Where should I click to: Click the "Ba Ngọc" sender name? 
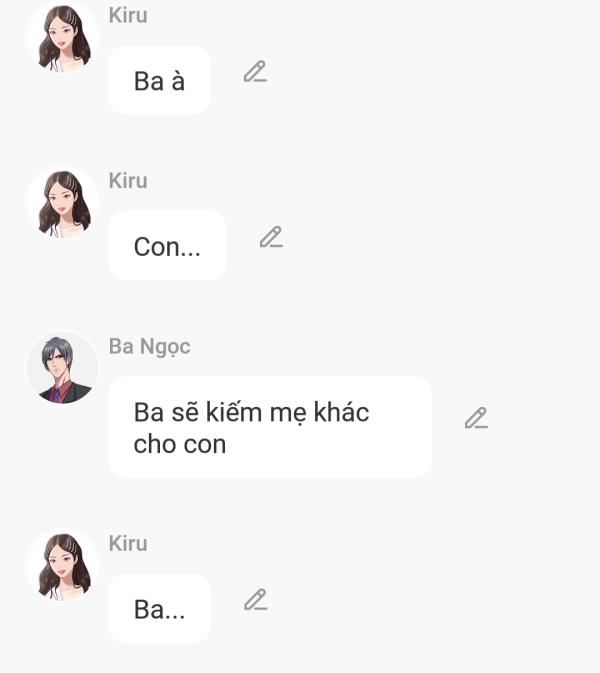[149, 347]
